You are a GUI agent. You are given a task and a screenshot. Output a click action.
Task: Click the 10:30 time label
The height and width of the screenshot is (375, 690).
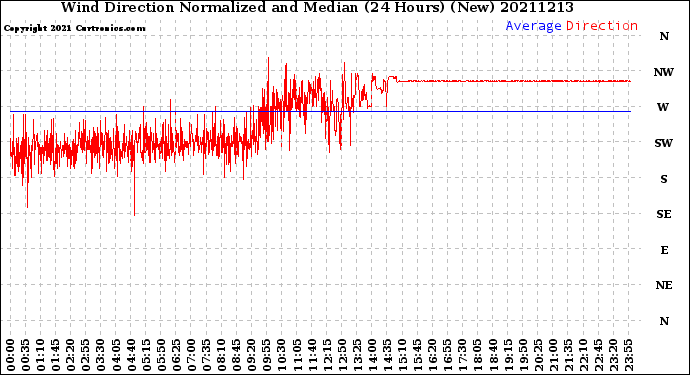tap(282, 355)
